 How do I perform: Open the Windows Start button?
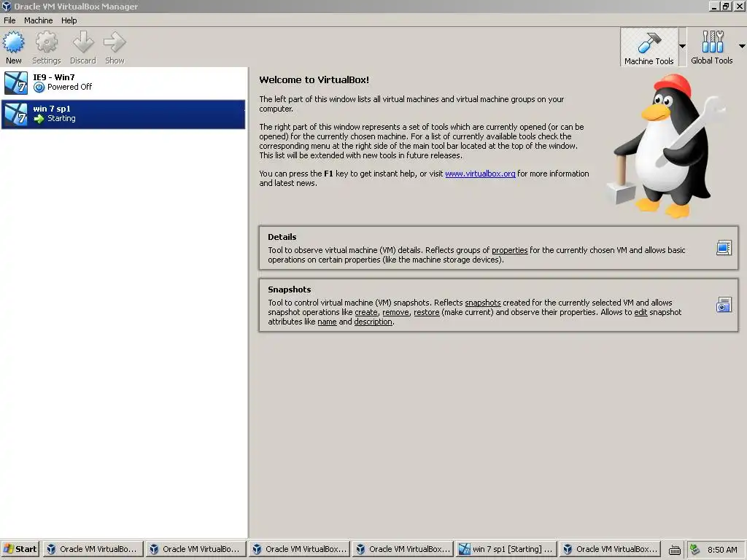(x=20, y=549)
